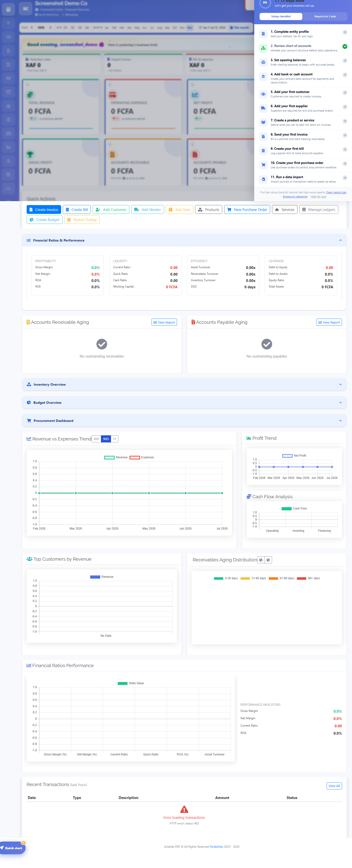Open the arrow for Complete entity profile step

point(345,32)
